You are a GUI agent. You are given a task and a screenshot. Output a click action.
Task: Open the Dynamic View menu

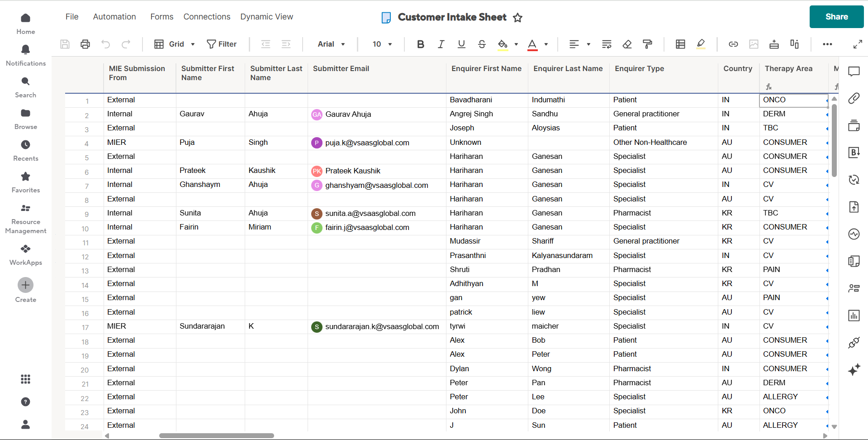point(266,17)
